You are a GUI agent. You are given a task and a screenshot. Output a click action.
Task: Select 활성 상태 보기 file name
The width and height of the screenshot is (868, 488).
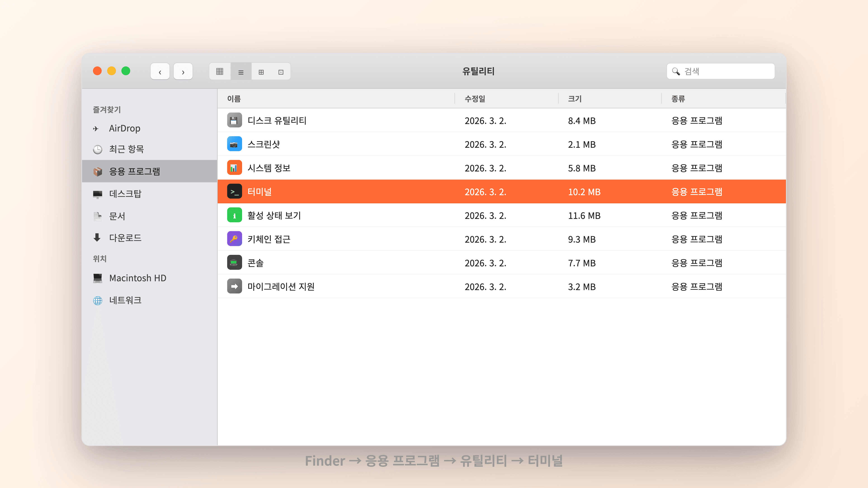click(x=274, y=216)
